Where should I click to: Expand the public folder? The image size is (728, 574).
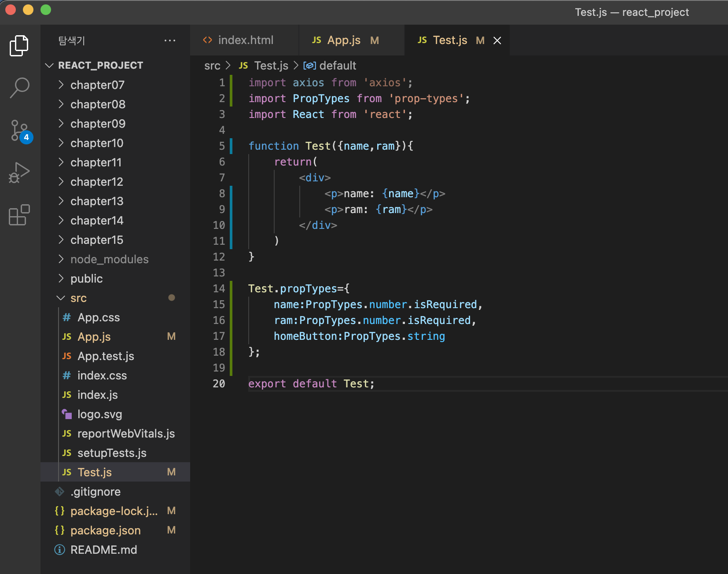[x=86, y=279]
